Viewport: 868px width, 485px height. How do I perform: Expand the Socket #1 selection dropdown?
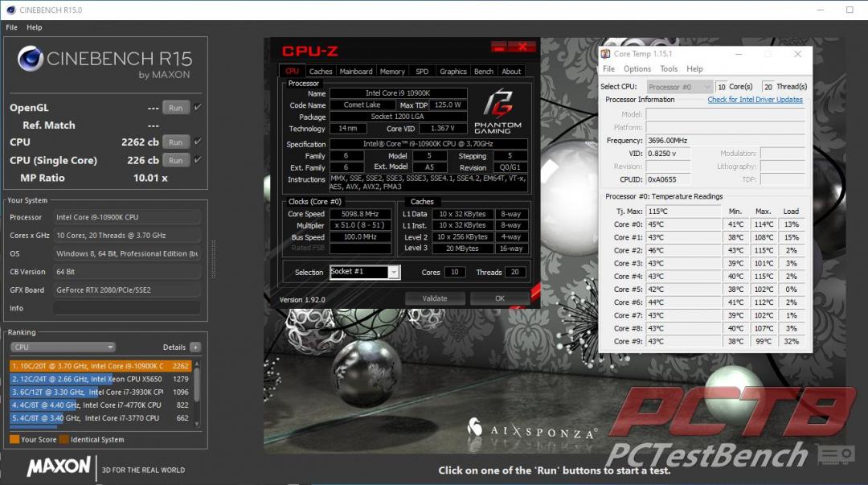pos(393,273)
